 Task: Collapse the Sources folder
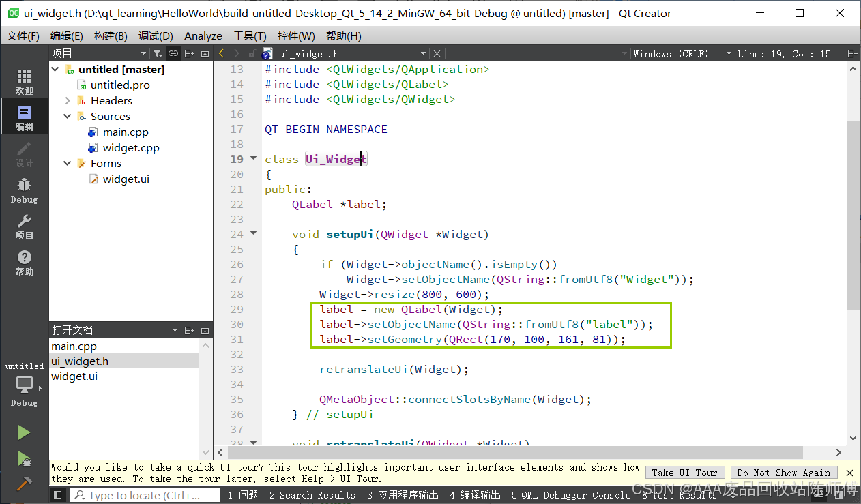(68, 117)
